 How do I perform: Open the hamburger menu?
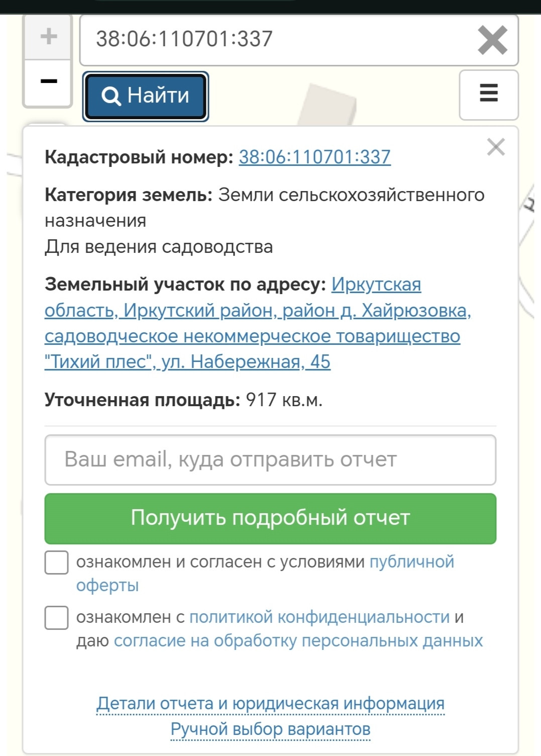pos(488,94)
